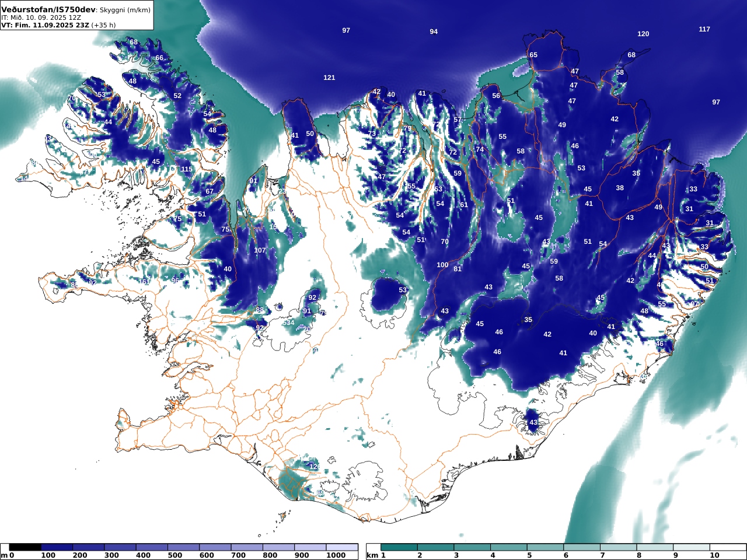Click the map value 70

tap(445, 242)
